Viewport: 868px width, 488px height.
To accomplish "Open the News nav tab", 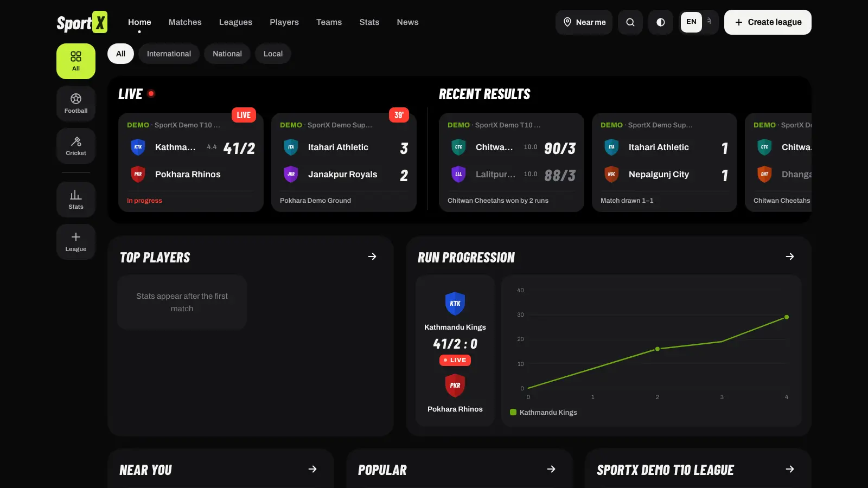I will (407, 22).
